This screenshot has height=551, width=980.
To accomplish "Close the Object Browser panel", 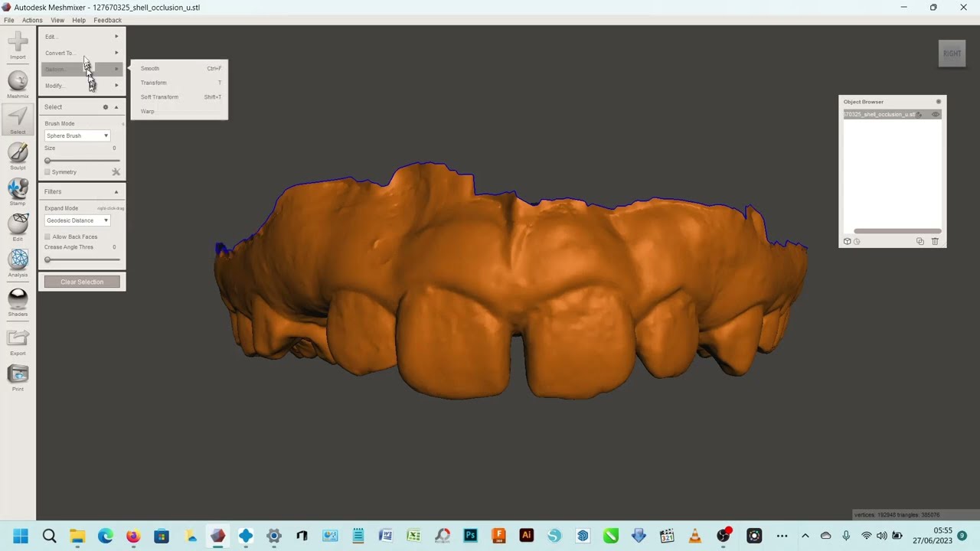I will coord(939,102).
